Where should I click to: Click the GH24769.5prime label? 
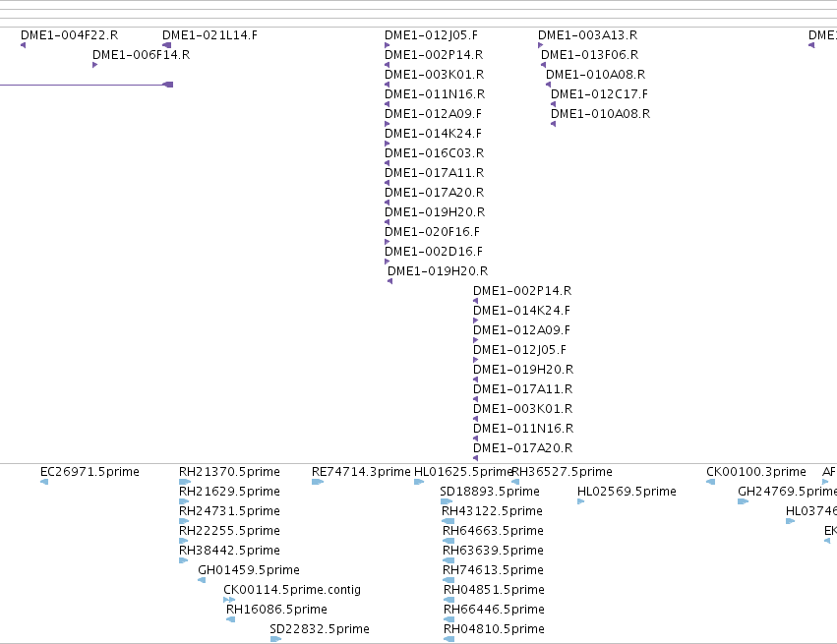(788, 492)
